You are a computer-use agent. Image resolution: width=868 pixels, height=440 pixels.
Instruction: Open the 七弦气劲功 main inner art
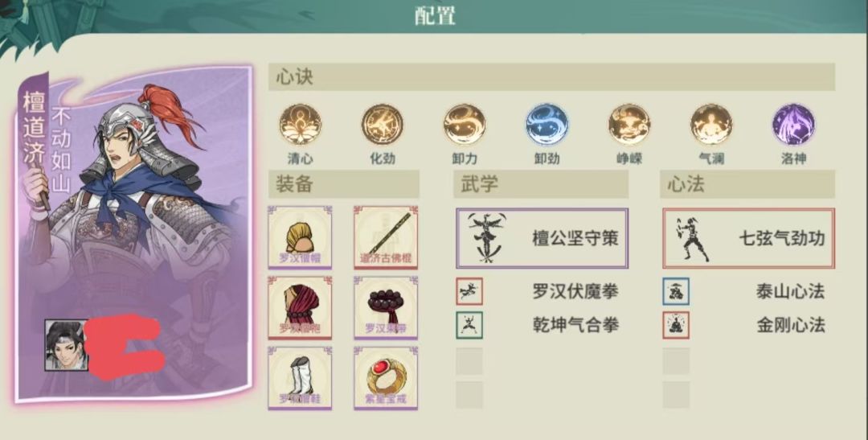pos(748,238)
